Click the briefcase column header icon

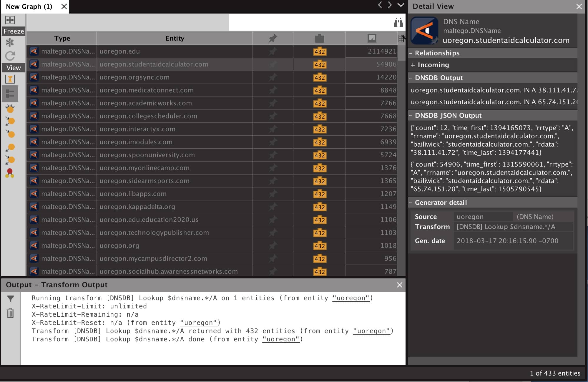[x=319, y=38]
